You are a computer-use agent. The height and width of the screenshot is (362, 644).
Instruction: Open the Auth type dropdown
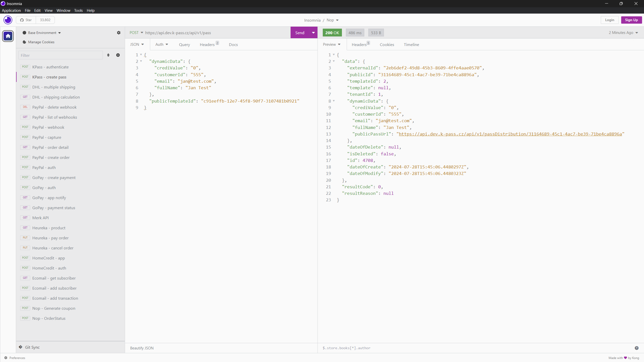(162, 44)
